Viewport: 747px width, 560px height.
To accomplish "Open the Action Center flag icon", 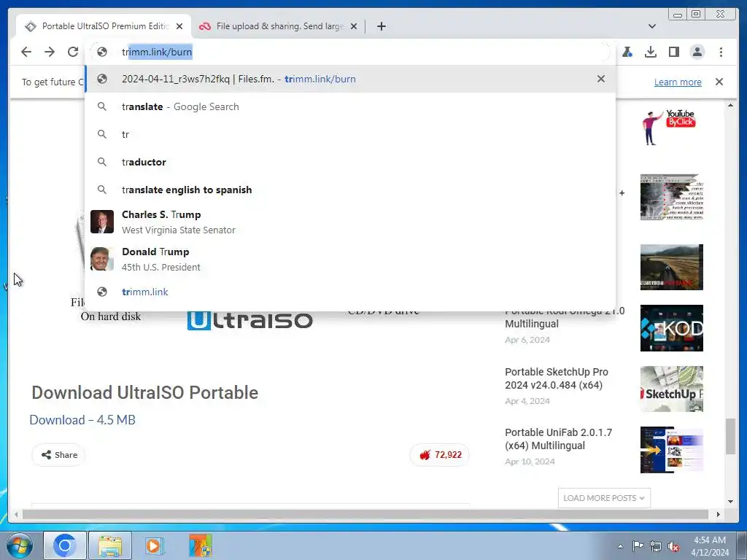I will click(638, 546).
